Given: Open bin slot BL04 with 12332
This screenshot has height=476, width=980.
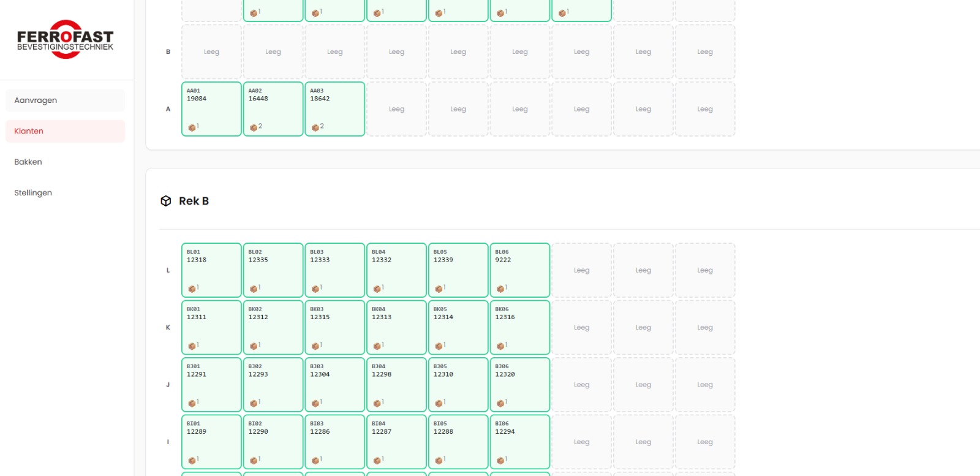Looking at the screenshot, I should coord(396,270).
